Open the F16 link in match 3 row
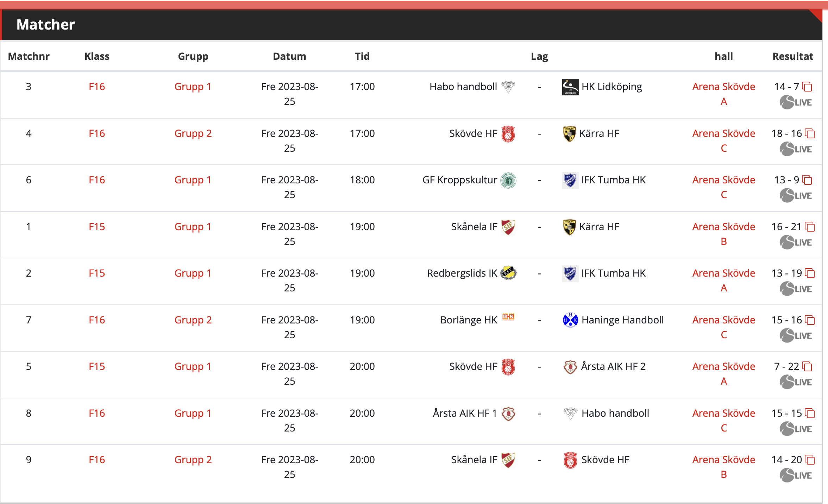The image size is (828, 504). [97, 87]
